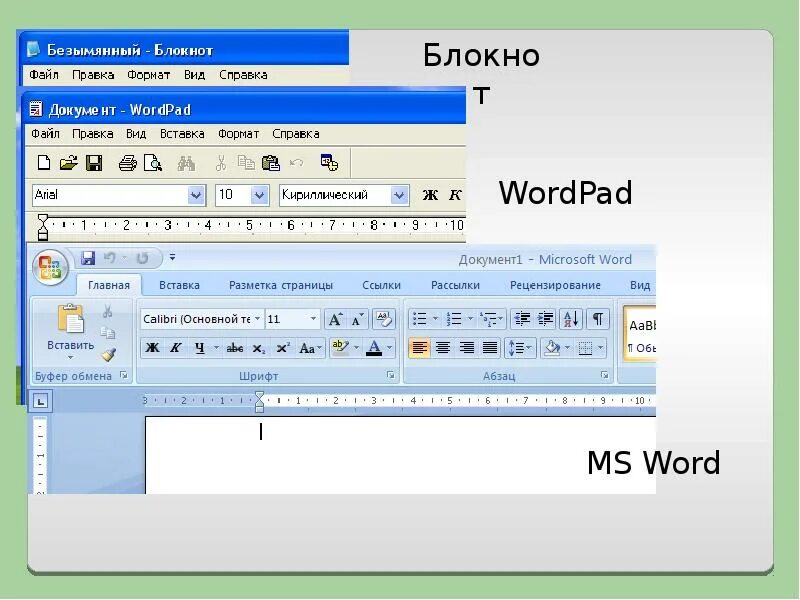Screen dimensions: 800x600
Task: Click Redo in Word's Quick Access Toolbar
Action: (142, 258)
